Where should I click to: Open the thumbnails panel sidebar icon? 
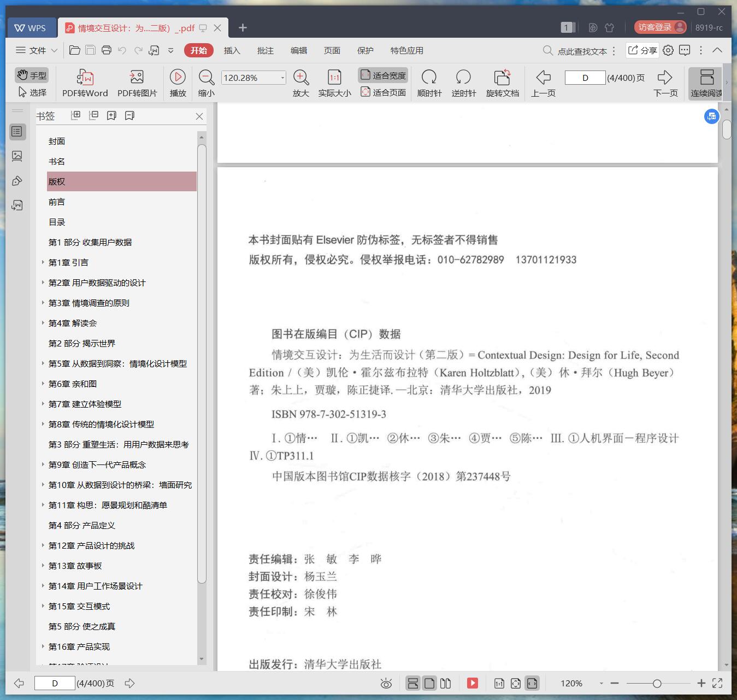point(17,156)
